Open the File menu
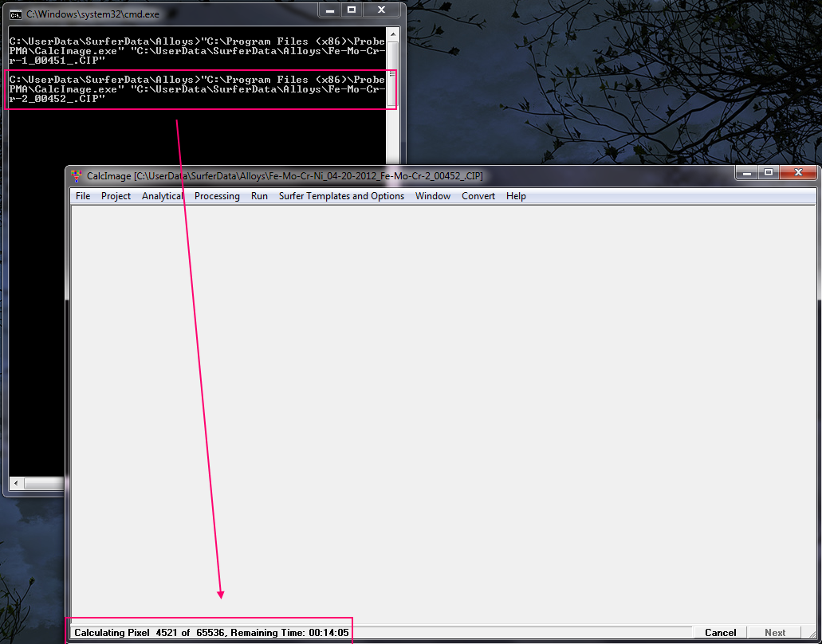 [83, 196]
